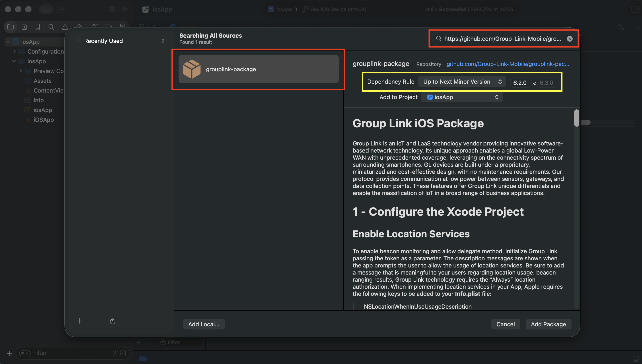Click the navigator Filter field at bottom
The image size is (642, 364).
point(72,353)
